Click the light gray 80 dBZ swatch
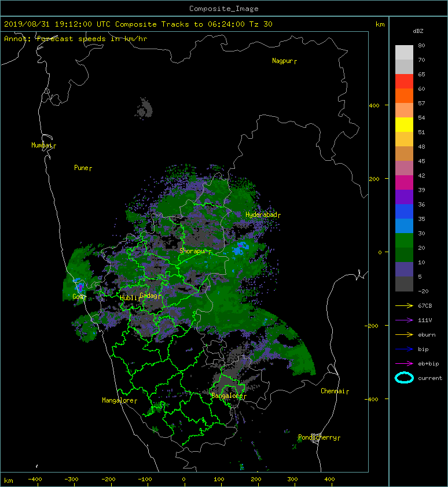Screen dimensions: 448x487 point(404,53)
